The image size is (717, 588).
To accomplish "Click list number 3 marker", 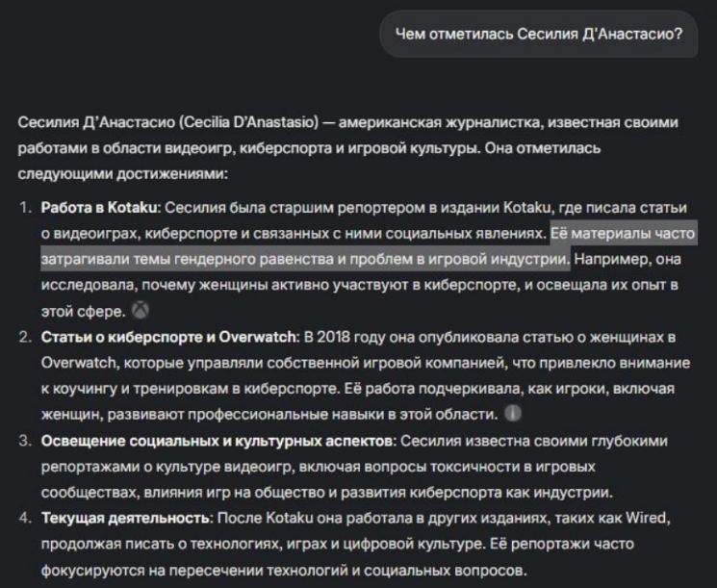I will coord(26,441).
